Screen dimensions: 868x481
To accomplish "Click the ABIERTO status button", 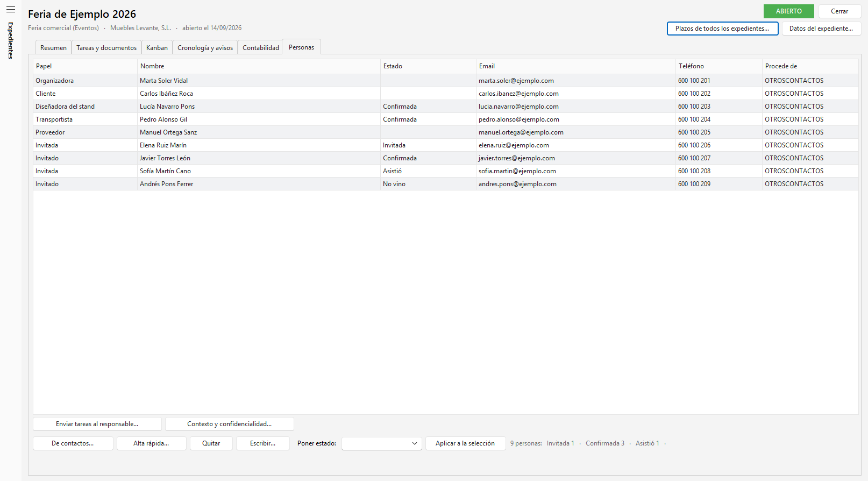I will [x=789, y=11].
